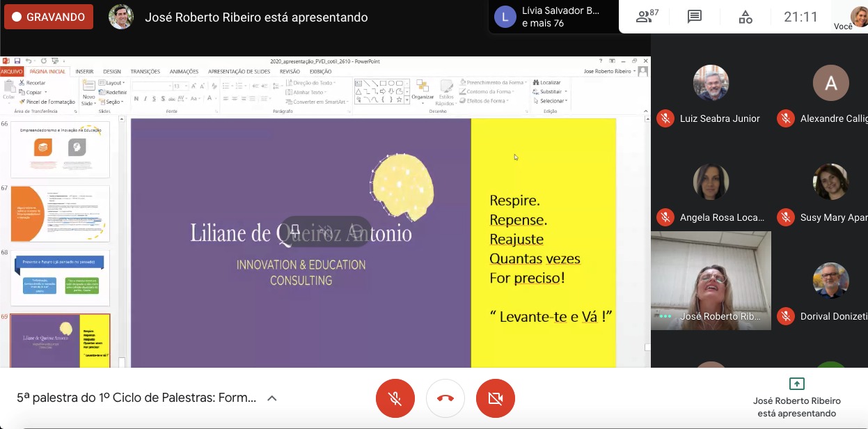Screen dimensions: 868x429
Task: Click the GRAVANDO recording indicator
Action: [49, 17]
